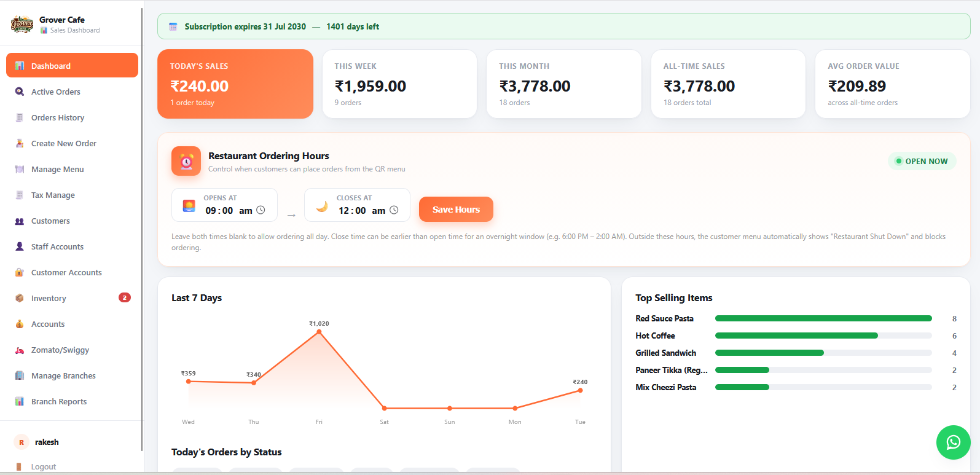The width and height of the screenshot is (980, 475).
Task: Click the Create New Order icon
Action: (20, 143)
